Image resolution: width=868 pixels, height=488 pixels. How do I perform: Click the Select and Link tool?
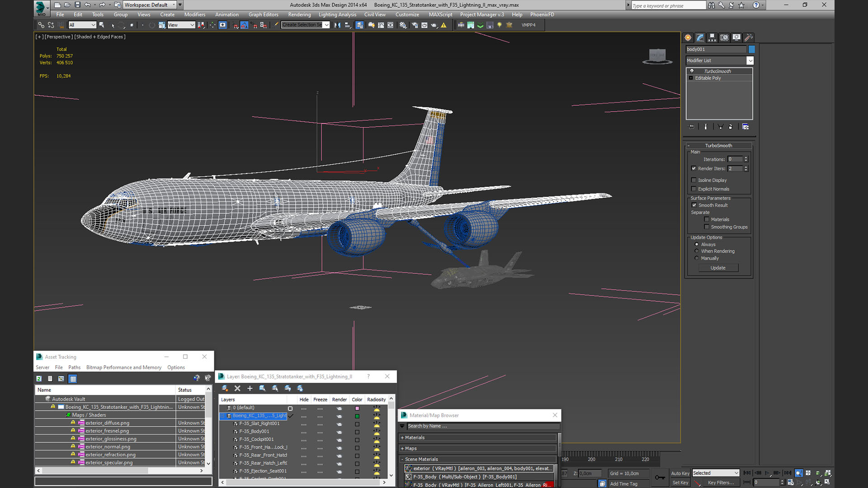pos(41,25)
